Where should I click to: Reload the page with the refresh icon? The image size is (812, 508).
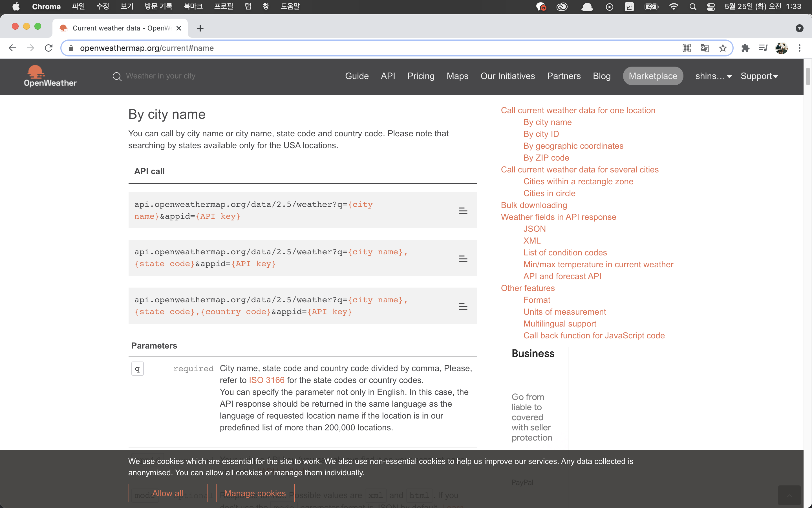point(49,48)
